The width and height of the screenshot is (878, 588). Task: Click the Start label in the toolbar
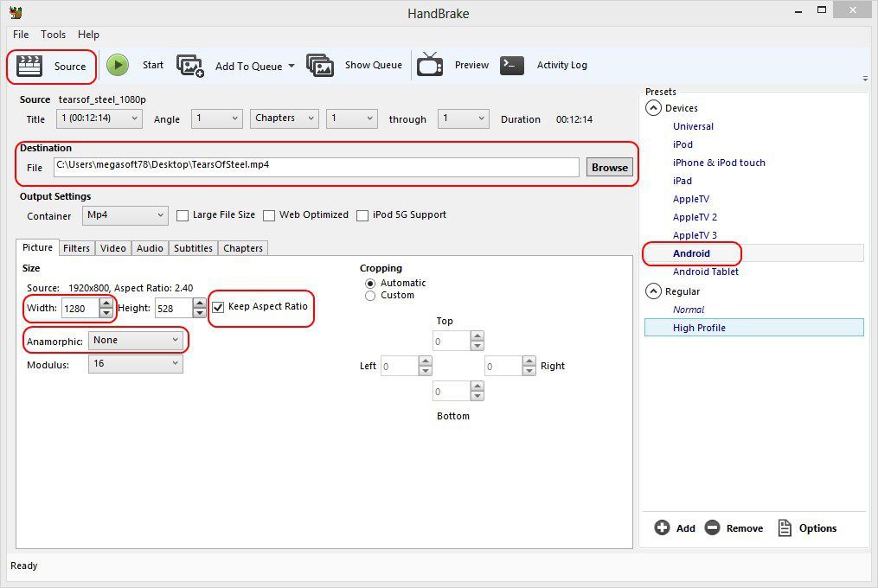153,65
